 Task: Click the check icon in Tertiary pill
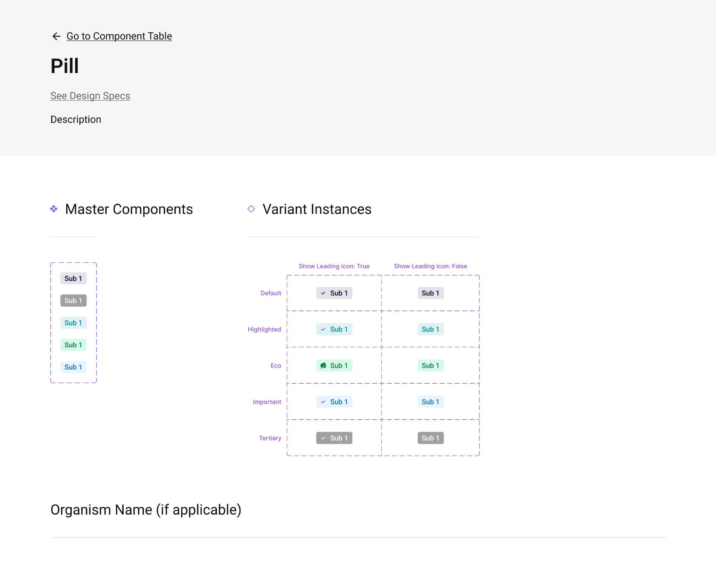coord(323,438)
